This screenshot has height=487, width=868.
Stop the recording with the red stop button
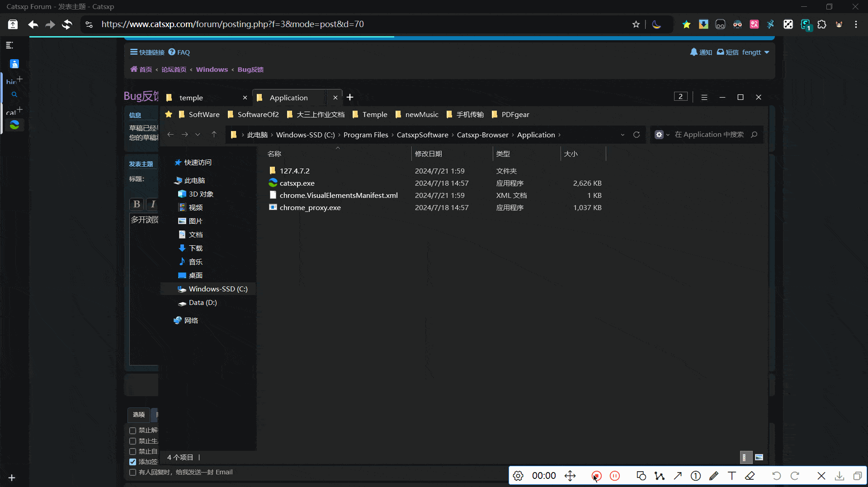coord(596,476)
